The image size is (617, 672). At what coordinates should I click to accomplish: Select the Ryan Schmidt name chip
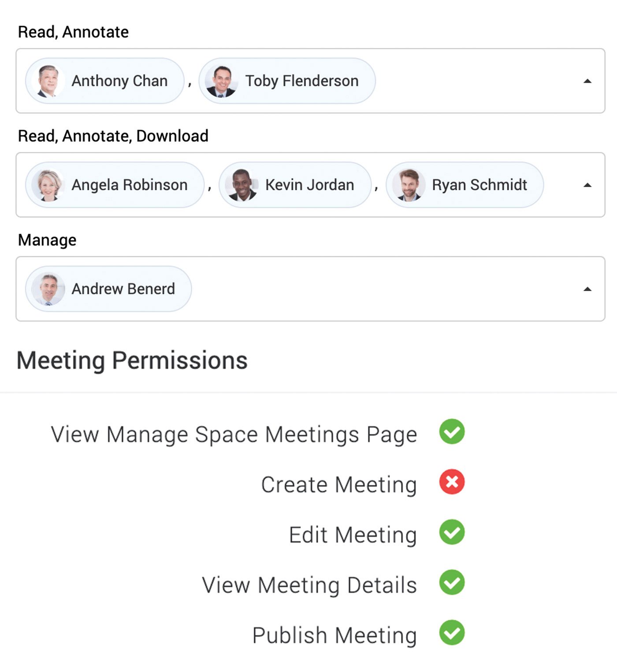(x=479, y=185)
